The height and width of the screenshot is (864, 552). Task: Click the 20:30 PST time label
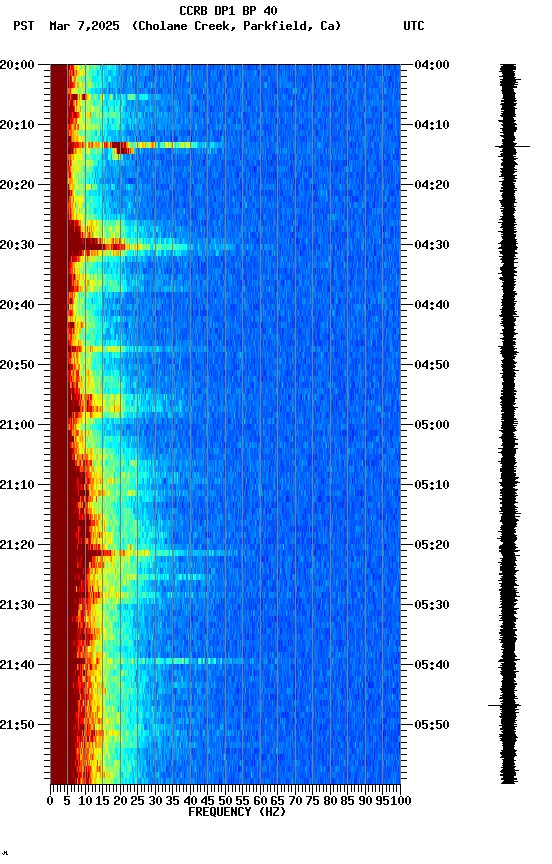click(x=17, y=245)
